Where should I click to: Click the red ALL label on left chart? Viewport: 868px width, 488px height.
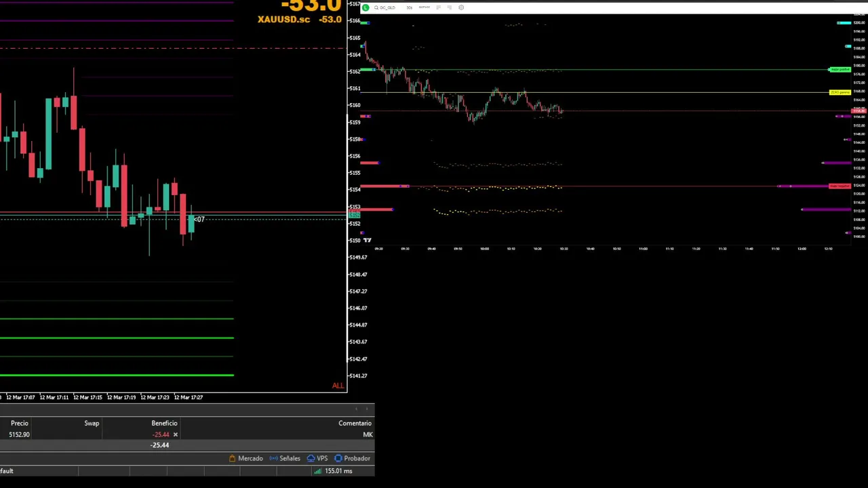click(338, 386)
